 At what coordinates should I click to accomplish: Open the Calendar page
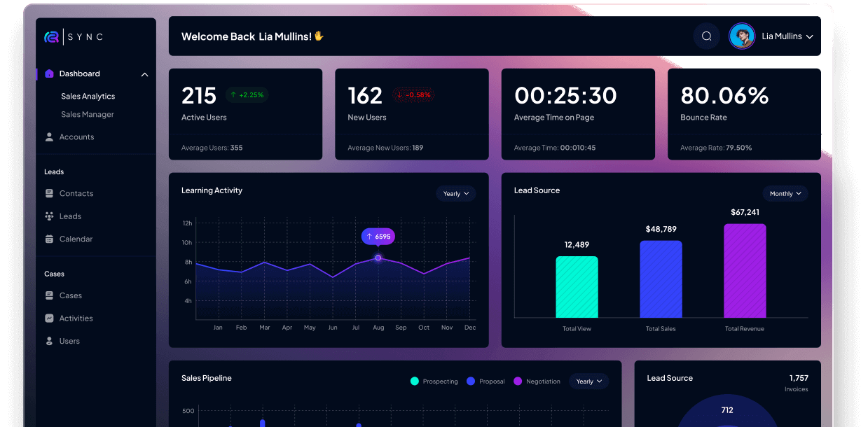point(76,239)
